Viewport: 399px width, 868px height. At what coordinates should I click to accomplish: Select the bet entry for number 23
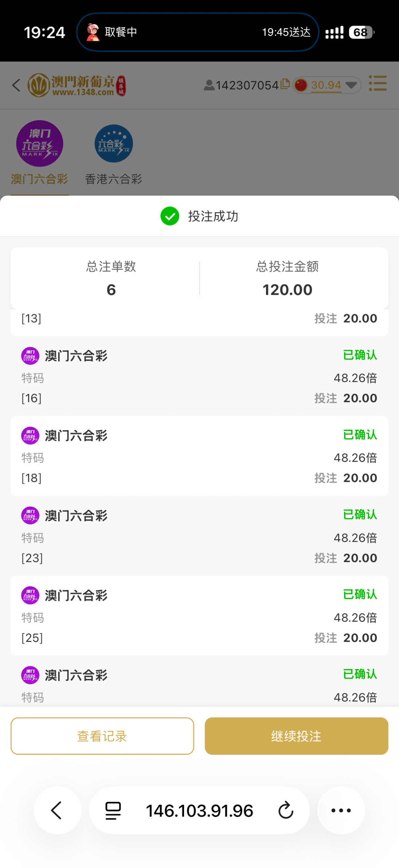pyautogui.click(x=199, y=536)
